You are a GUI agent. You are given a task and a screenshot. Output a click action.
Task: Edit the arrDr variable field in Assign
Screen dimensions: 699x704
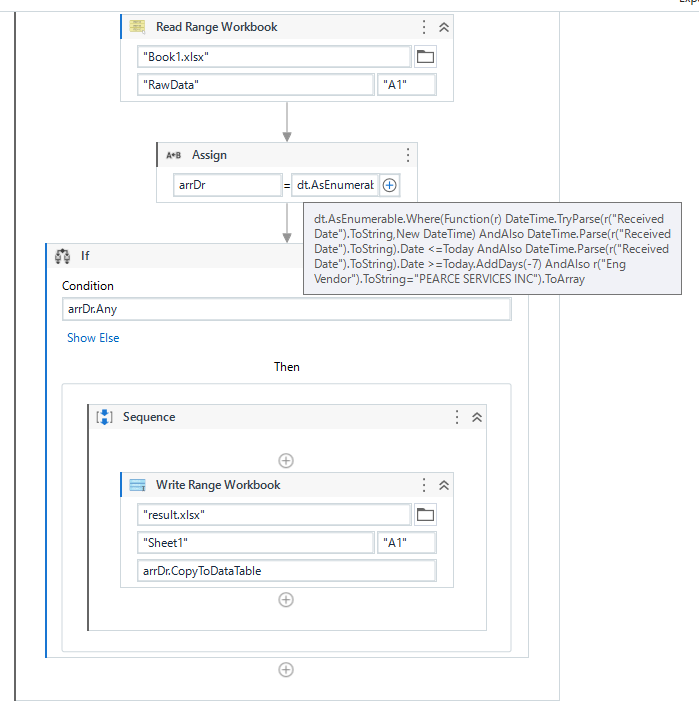(x=228, y=185)
